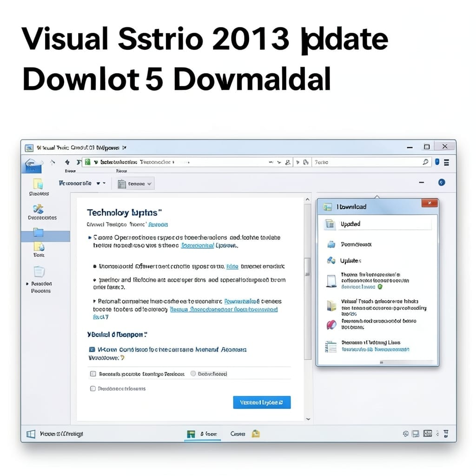Close the Download panel with red X

click(430, 203)
